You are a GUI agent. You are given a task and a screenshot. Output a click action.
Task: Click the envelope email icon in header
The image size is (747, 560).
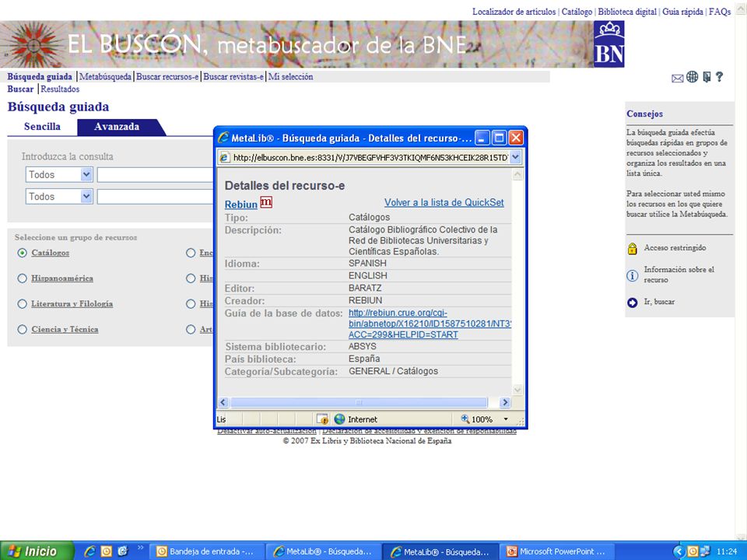click(x=677, y=79)
